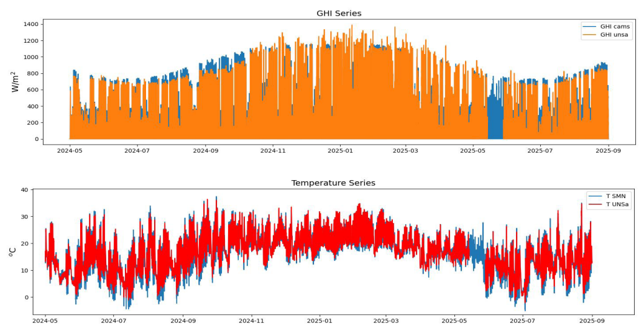Viewport: 644px width, 331px height.
Task: Click the °C y-axis label
Action: pos(12,252)
